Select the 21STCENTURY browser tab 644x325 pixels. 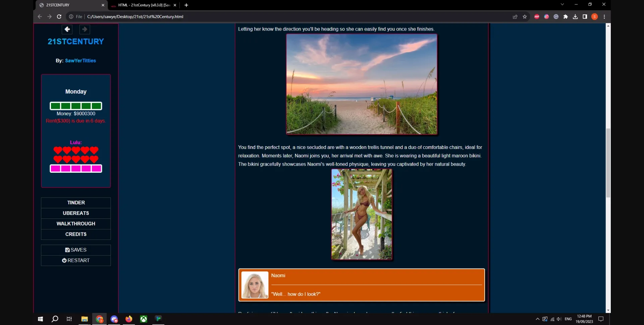[67, 5]
